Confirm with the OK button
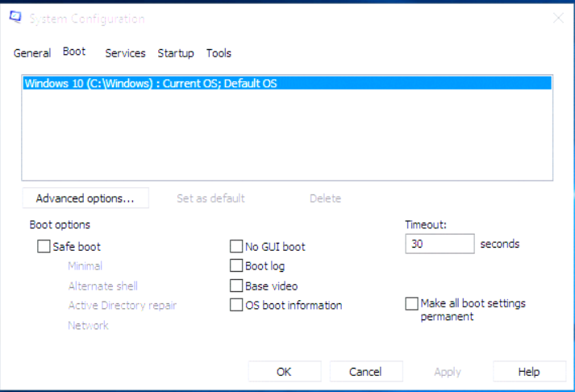 [285, 372]
